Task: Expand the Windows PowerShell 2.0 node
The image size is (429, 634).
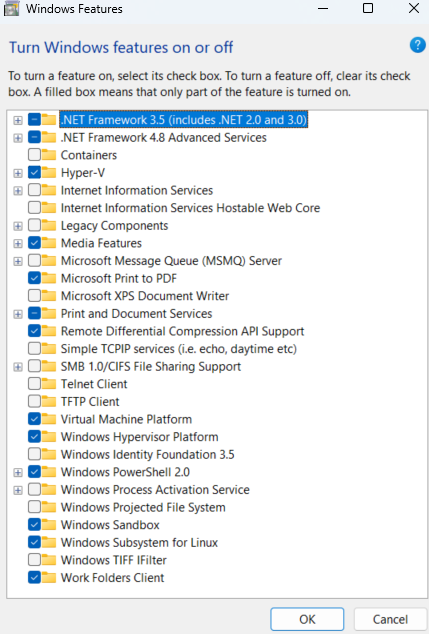Action: coord(18,472)
